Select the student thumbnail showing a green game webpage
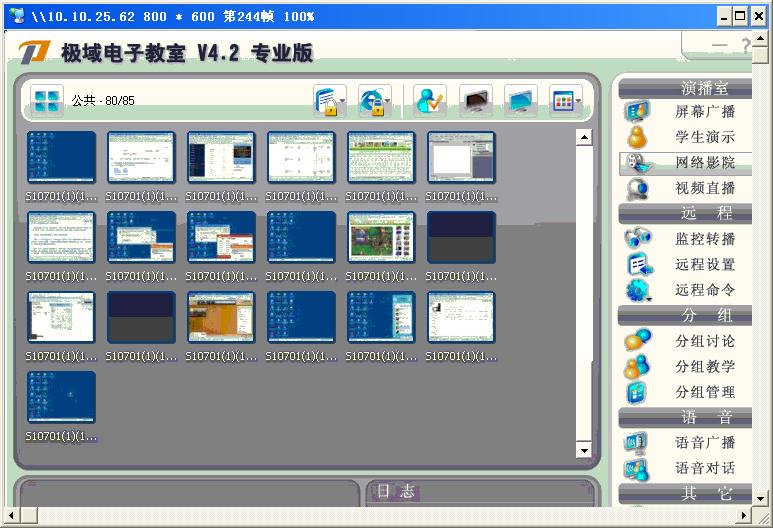The height and width of the screenshot is (528, 773). pyautogui.click(x=381, y=238)
